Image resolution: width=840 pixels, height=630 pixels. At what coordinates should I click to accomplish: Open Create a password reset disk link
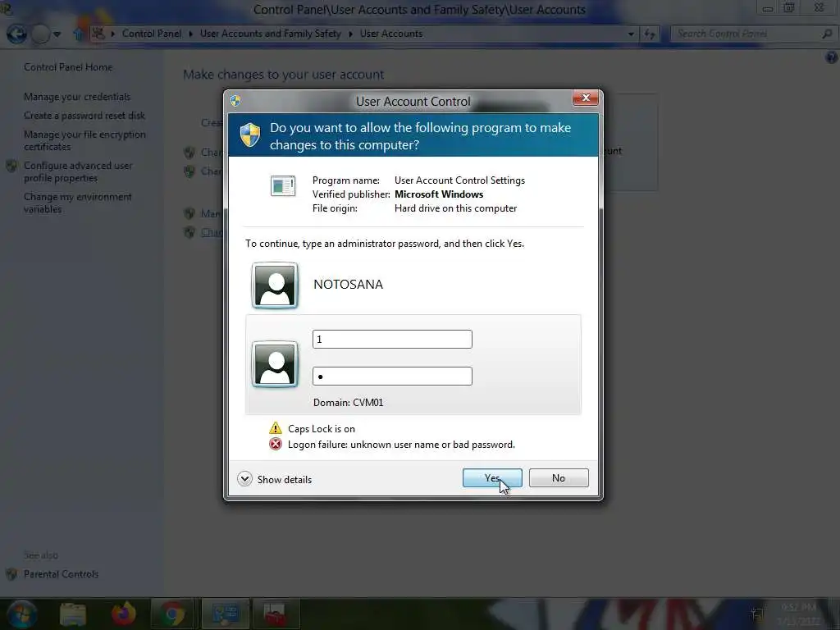pos(84,116)
